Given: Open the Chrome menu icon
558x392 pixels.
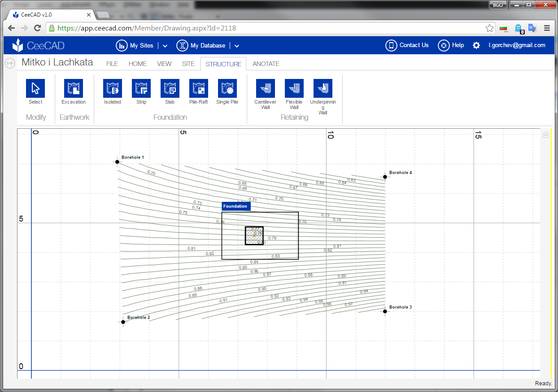Looking at the screenshot, I should 547,28.
